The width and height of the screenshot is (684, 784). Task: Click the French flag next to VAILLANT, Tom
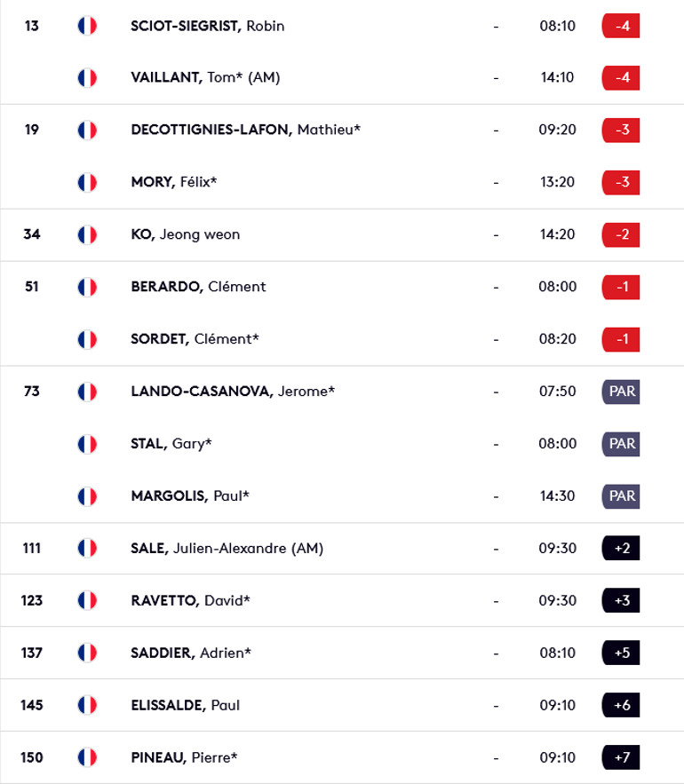[87, 78]
